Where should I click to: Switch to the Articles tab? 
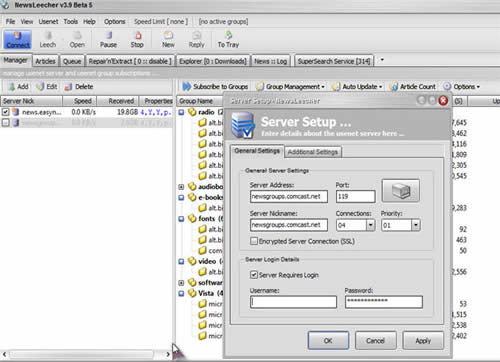(x=45, y=61)
